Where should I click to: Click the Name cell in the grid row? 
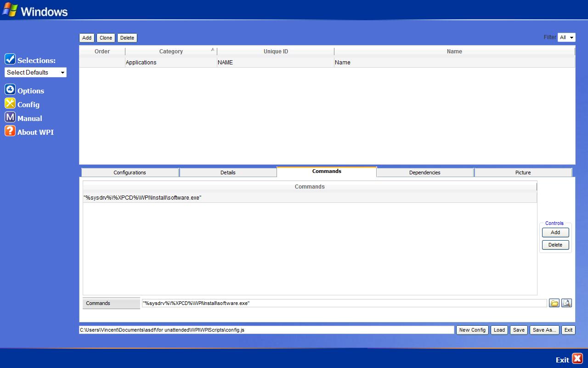click(x=454, y=63)
